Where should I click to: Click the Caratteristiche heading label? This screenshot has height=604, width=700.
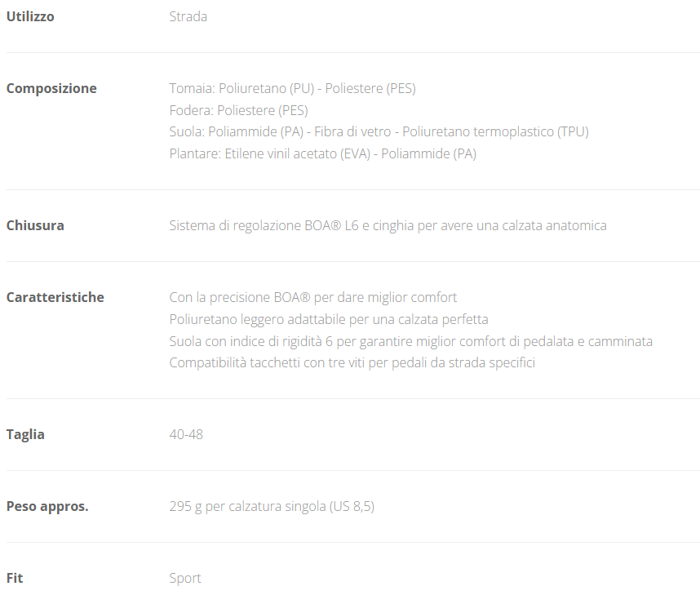(55, 297)
